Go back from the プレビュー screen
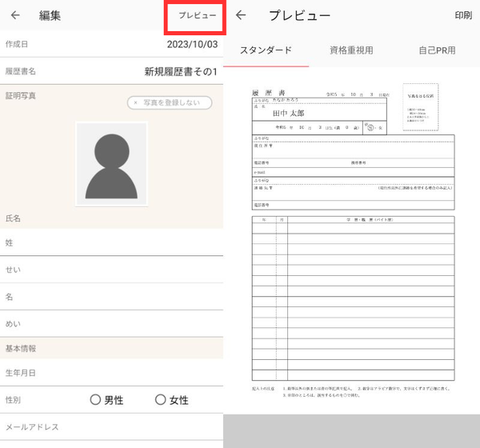 pyautogui.click(x=241, y=14)
